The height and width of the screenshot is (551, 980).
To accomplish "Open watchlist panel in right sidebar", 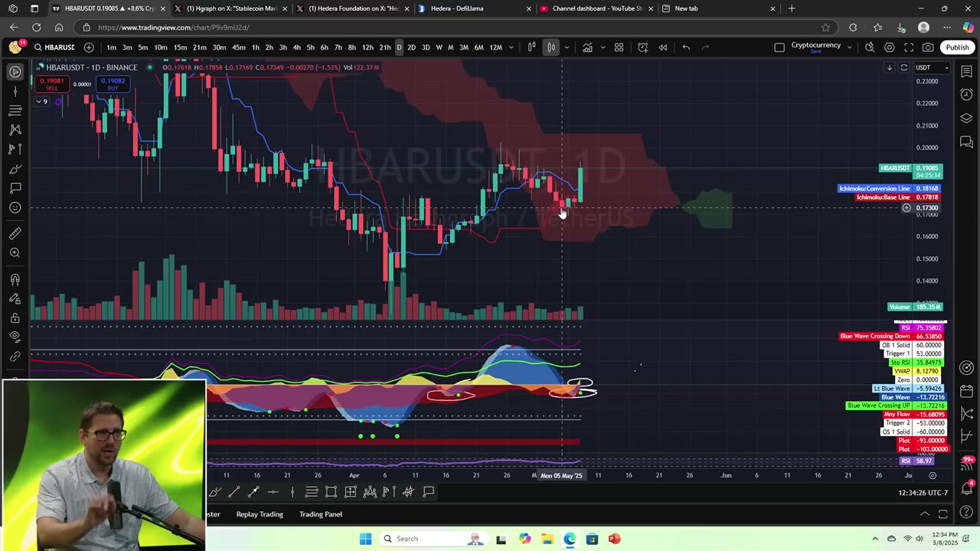I will coord(967,72).
